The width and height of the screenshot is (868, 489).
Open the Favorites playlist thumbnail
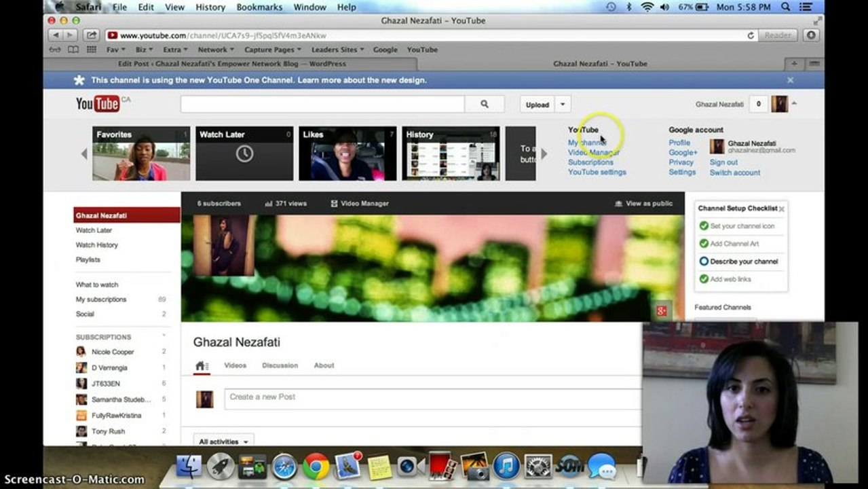coord(141,153)
